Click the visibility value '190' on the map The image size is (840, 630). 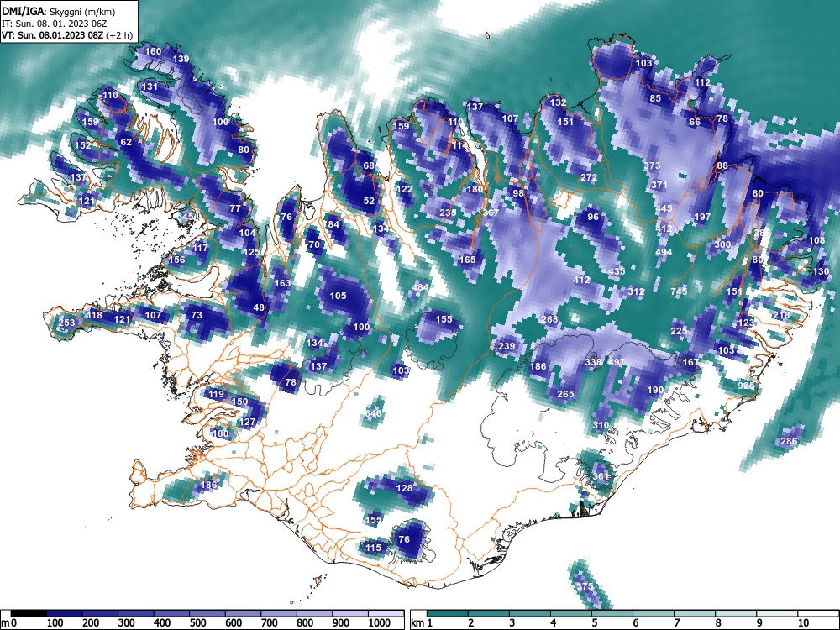coord(656,390)
